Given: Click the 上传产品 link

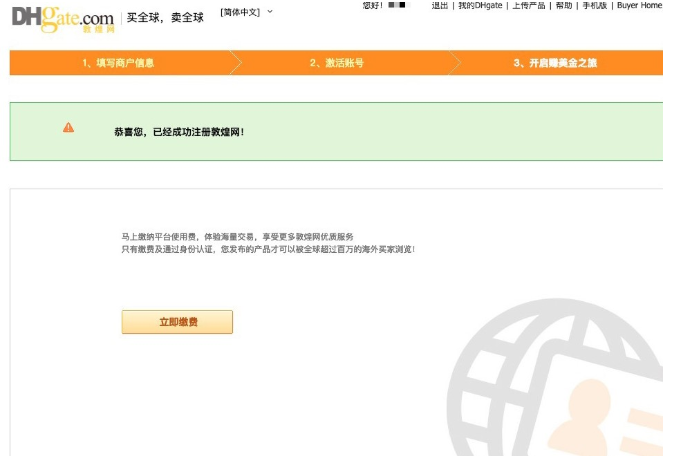Looking at the screenshot, I should pos(529,6).
